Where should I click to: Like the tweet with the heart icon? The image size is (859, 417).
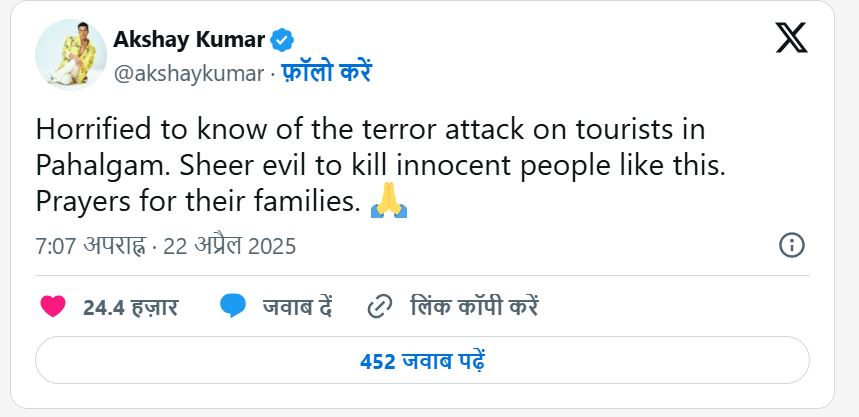[53, 306]
